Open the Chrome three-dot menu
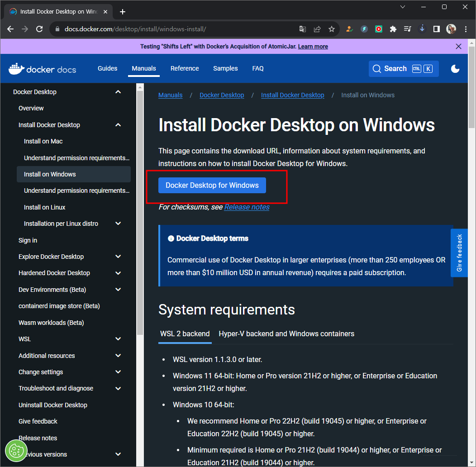 point(466,29)
